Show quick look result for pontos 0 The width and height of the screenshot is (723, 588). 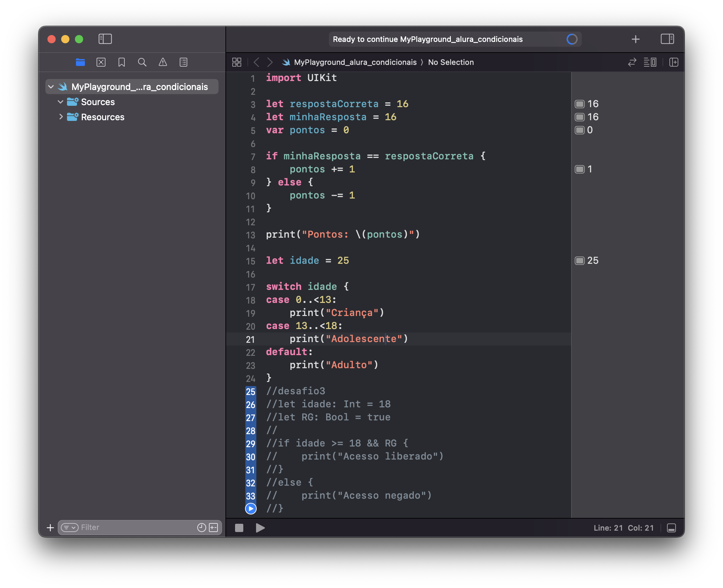coord(580,130)
